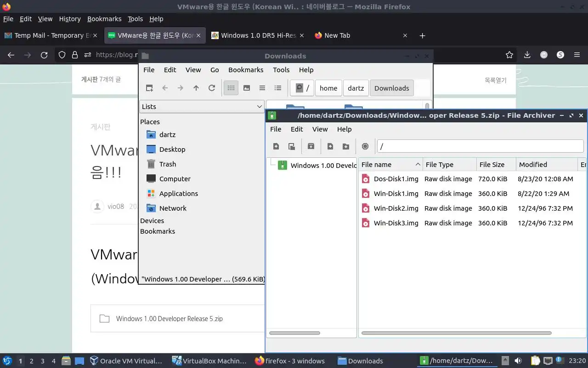Click the root path button with disk icon
The image size is (588, 368).
(302, 88)
